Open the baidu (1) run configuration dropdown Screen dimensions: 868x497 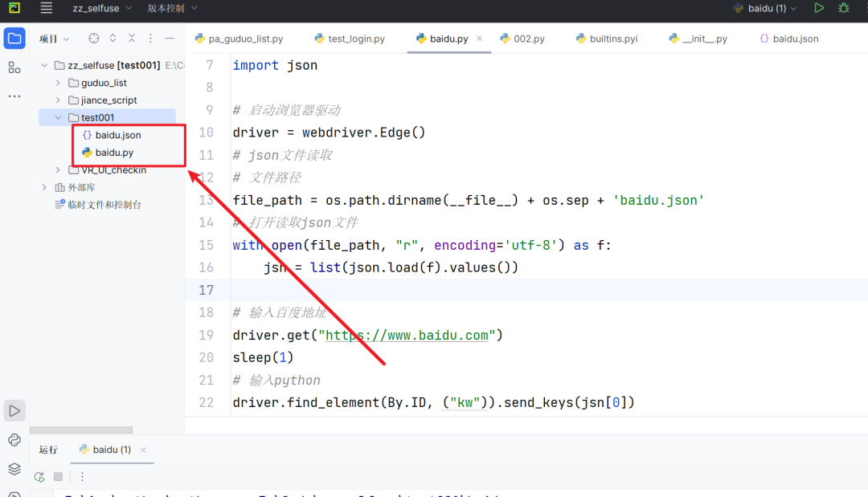click(x=763, y=9)
